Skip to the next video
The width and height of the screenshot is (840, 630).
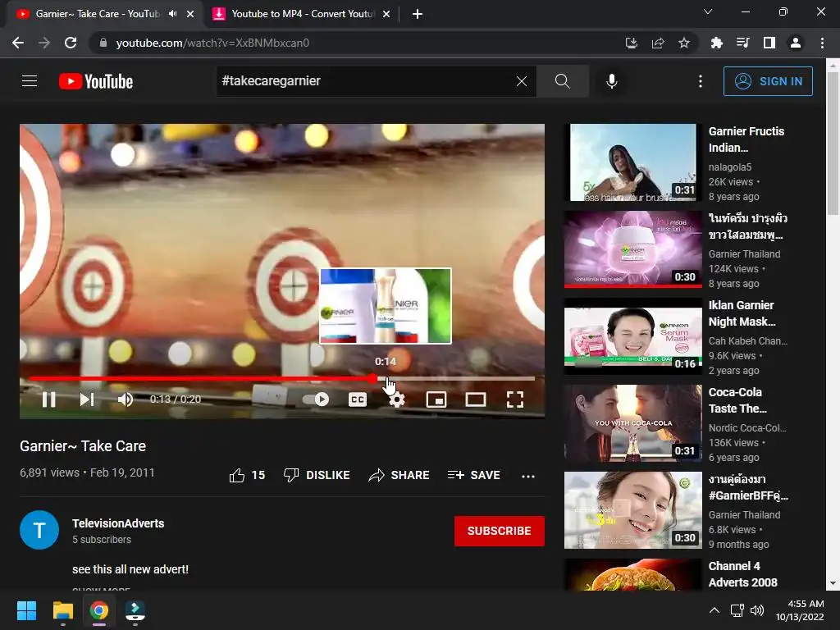tap(87, 399)
